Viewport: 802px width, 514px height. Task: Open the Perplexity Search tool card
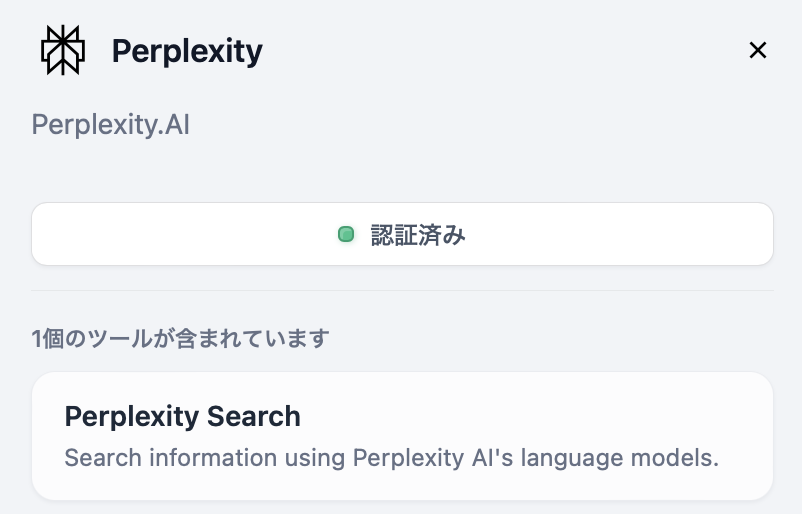(402, 436)
